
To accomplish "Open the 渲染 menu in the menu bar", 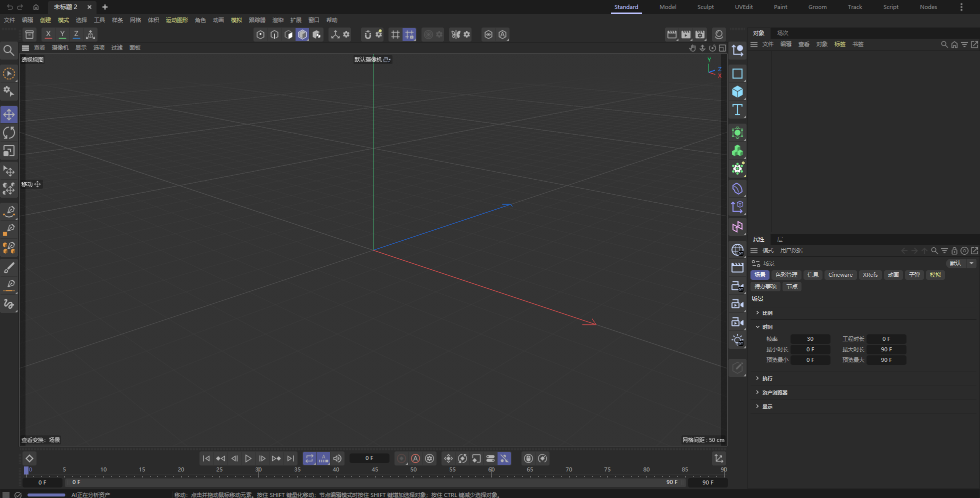I will [x=277, y=20].
